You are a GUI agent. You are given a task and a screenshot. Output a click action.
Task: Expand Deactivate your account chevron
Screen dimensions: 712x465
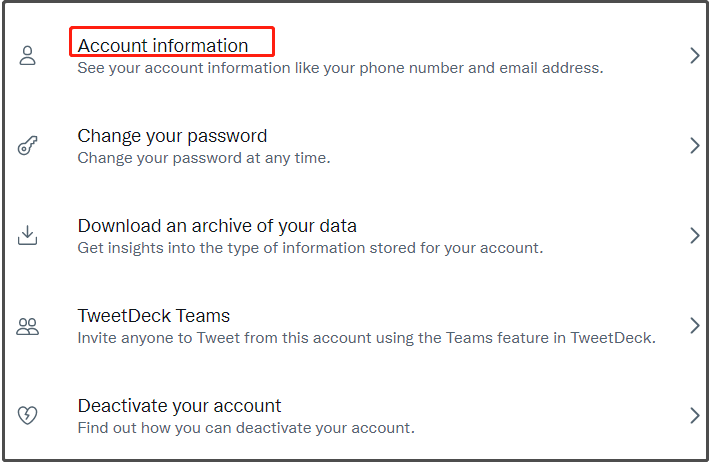pyautogui.click(x=695, y=416)
